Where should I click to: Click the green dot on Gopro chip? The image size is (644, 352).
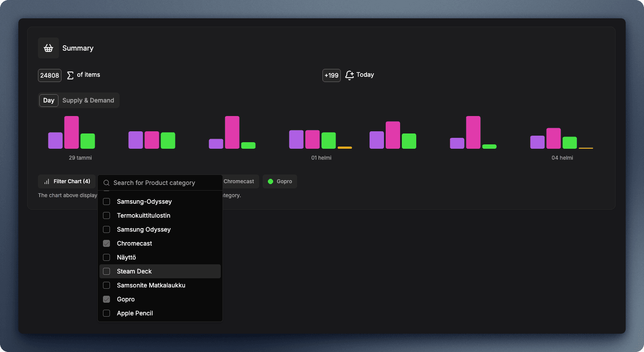(271, 181)
